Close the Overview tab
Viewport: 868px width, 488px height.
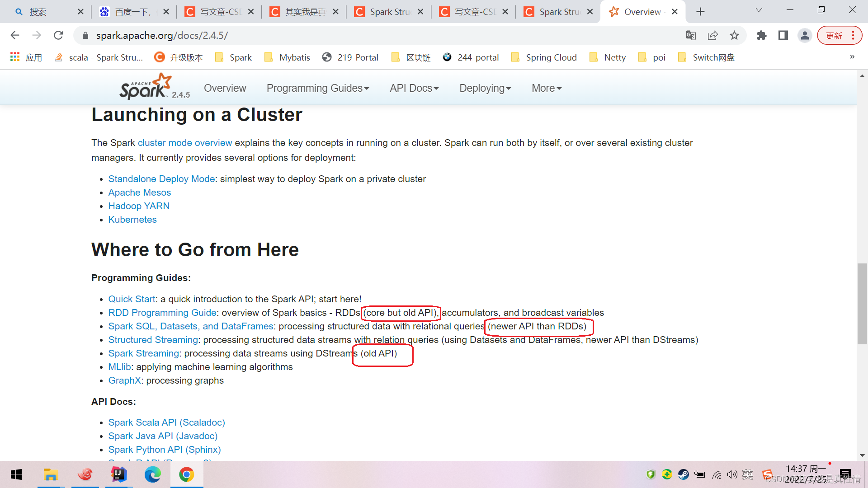point(675,12)
